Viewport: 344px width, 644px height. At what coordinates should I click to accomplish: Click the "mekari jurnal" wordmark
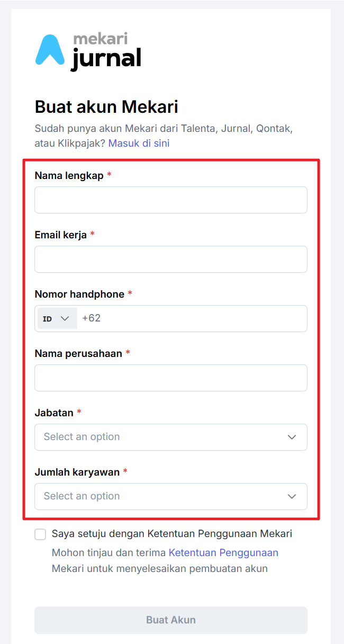point(106,52)
